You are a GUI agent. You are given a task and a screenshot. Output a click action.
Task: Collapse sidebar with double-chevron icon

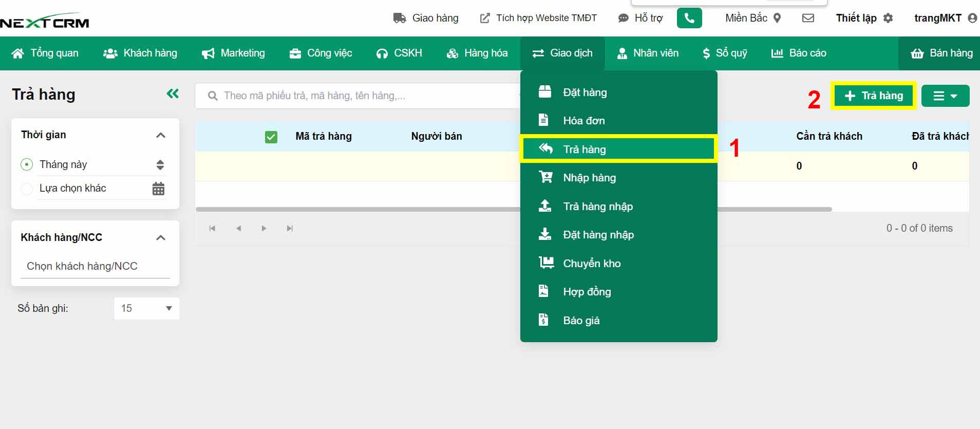(173, 94)
